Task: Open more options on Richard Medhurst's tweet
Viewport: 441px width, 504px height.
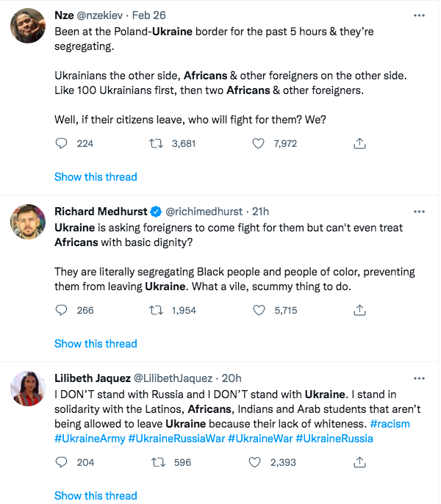Action: coord(419,212)
